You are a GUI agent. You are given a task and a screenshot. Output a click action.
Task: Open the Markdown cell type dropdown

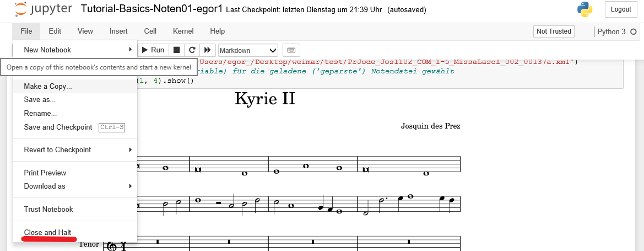click(248, 50)
